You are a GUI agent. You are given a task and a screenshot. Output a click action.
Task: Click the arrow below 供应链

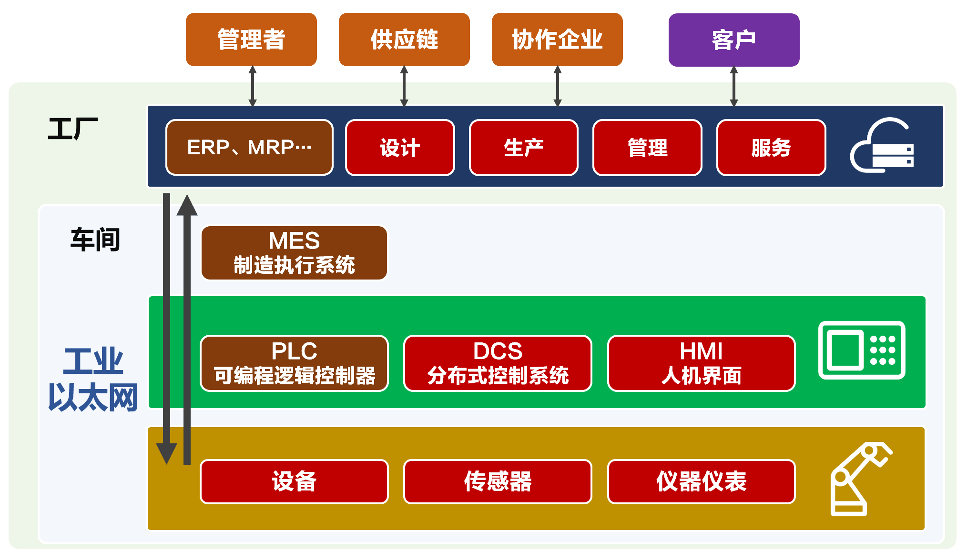(404, 86)
